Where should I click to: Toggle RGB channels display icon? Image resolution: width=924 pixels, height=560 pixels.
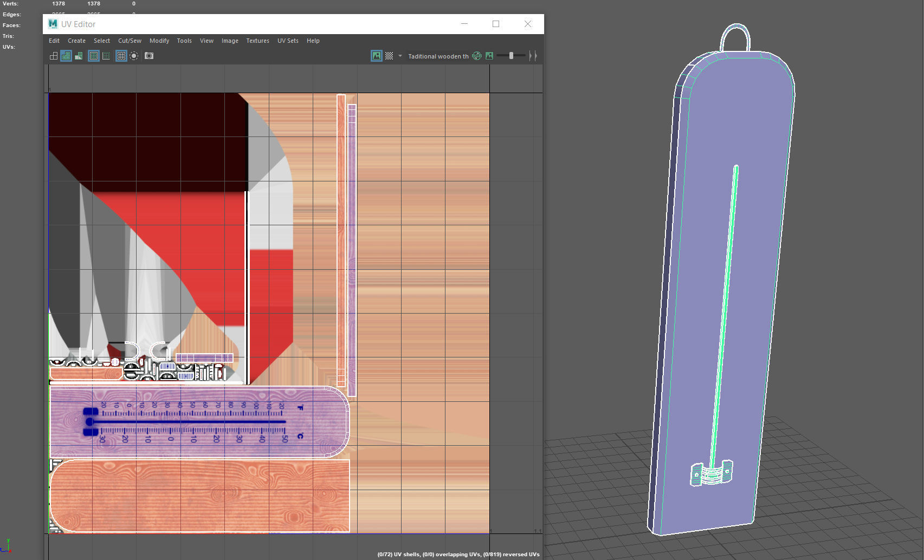(x=477, y=56)
